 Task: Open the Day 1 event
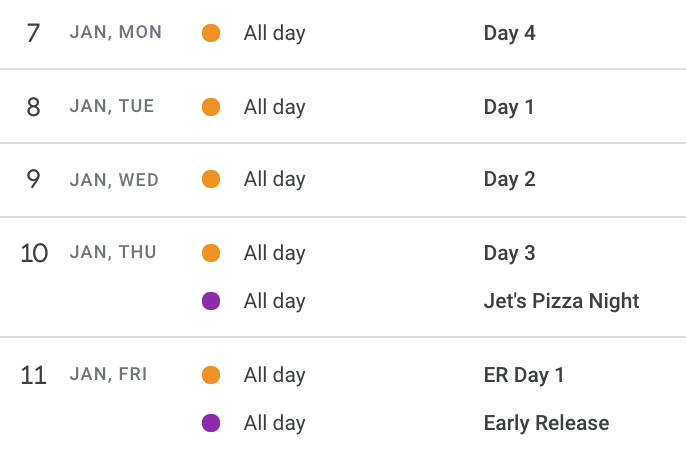509,107
